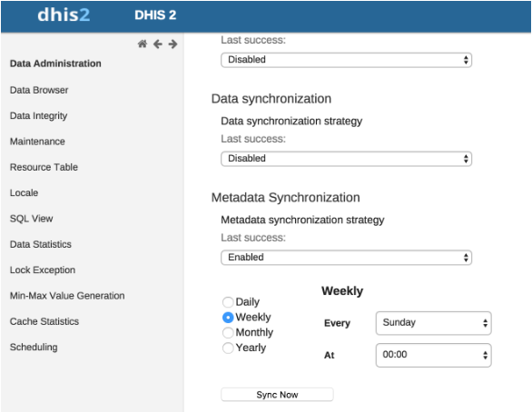Open the At 00:00 time dropdown
Image resolution: width=532 pixels, height=412 pixels.
click(x=433, y=355)
